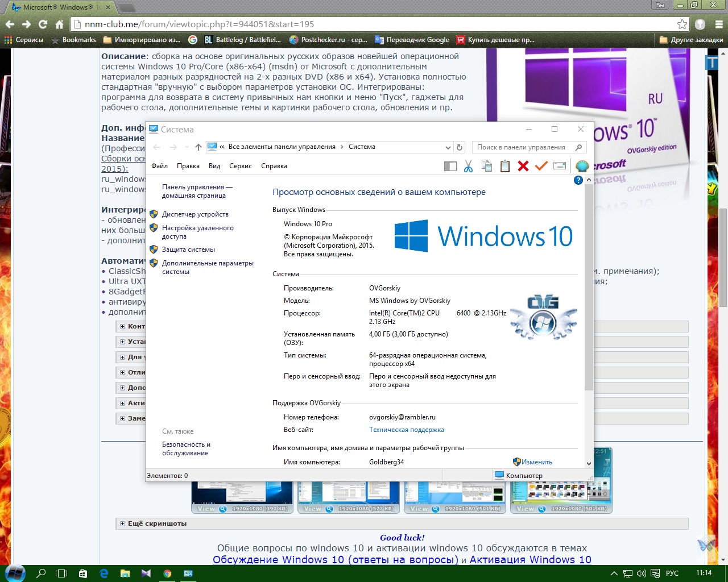The image size is (728, 582).
Task: Click the search magnifier in the control panel search box
Action: 578,147
